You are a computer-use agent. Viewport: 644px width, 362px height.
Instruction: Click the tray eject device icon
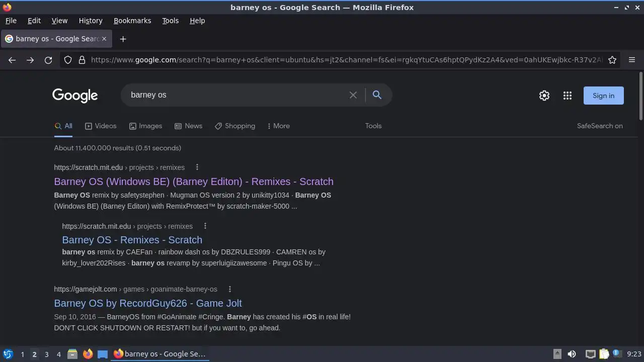pos(557,354)
